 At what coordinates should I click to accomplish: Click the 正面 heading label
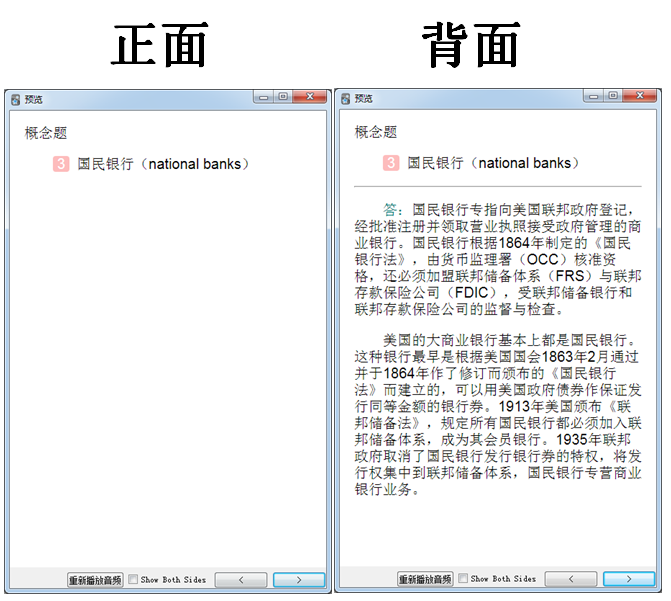click(x=160, y=45)
